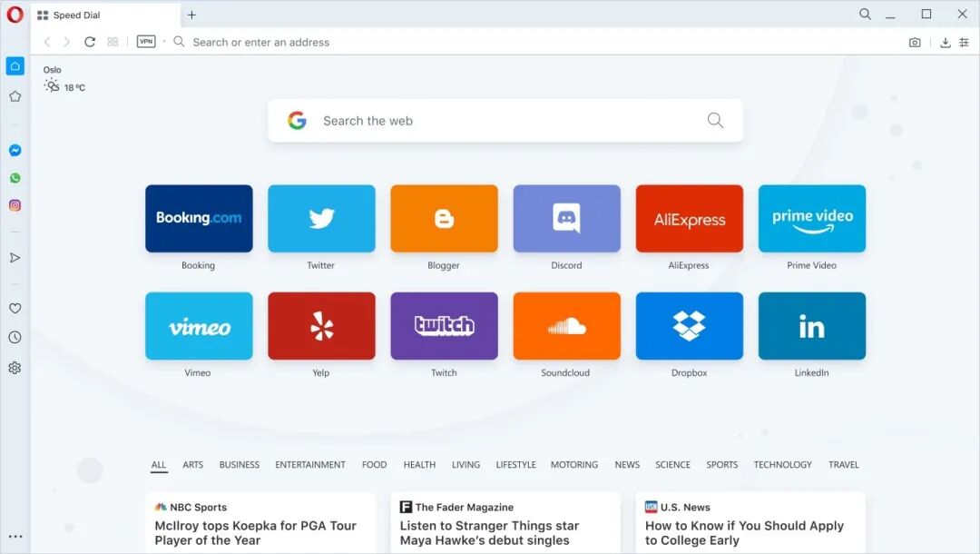This screenshot has width=980, height=554.
Task: Read the McIlroy tops Koepka article
Action: [x=256, y=533]
